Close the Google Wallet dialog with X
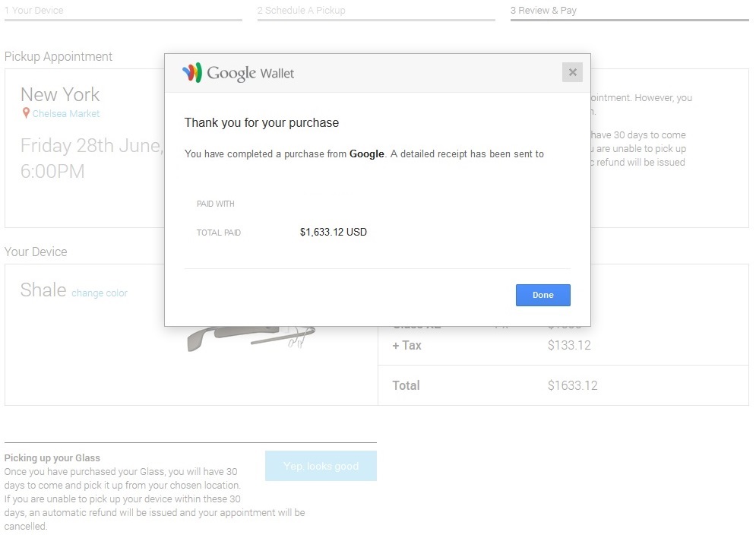Image resolution: width=756 pixels, height=535 pixels. click(x=572, y=72)
